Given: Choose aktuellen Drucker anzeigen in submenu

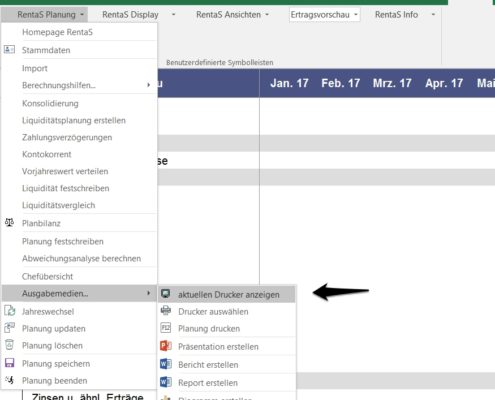Looking at the screenshot, I should pyautogui.click(x=227, y=294).
